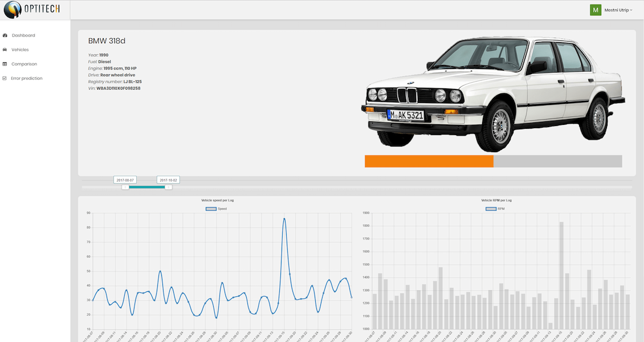Click the end handle of the date range slider
Image resolution: width=644 pixels, height=342 pixels.
[x=168, y=187]
